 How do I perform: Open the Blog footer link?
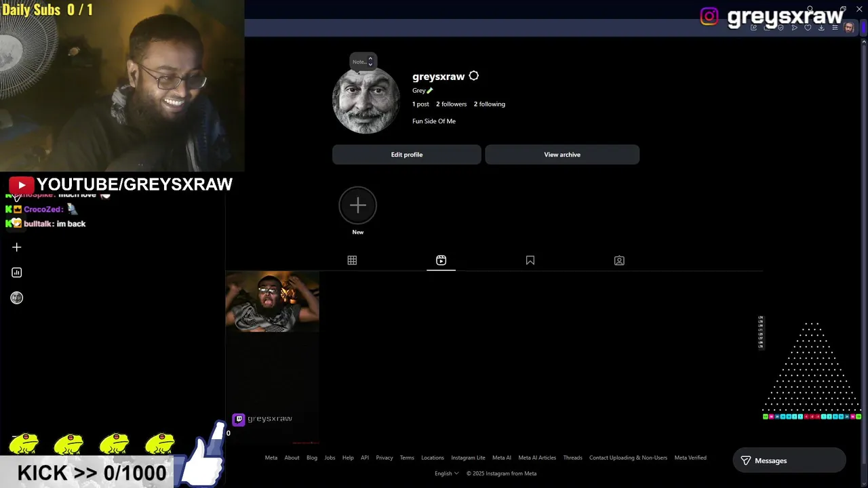312,457
